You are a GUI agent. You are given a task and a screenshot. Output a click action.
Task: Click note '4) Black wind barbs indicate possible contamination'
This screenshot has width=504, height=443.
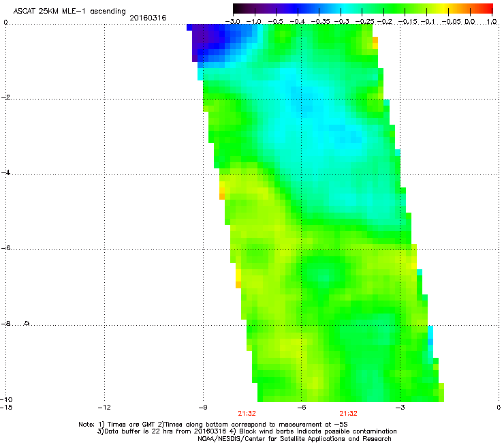(x=313, y=431)
